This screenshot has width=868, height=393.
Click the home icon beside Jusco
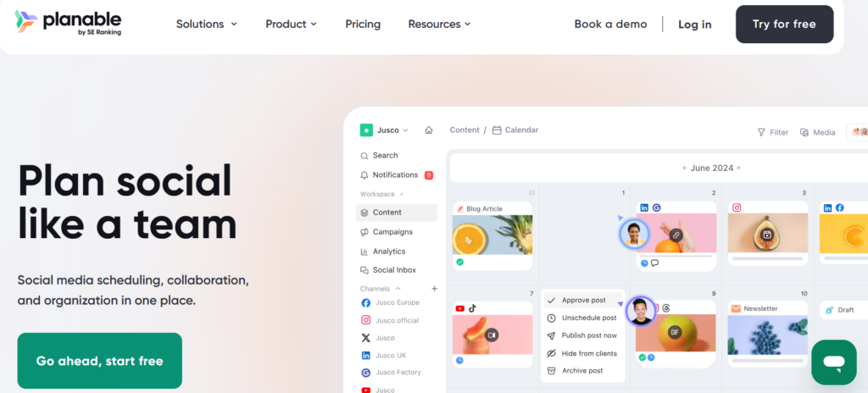coord(428,130)
